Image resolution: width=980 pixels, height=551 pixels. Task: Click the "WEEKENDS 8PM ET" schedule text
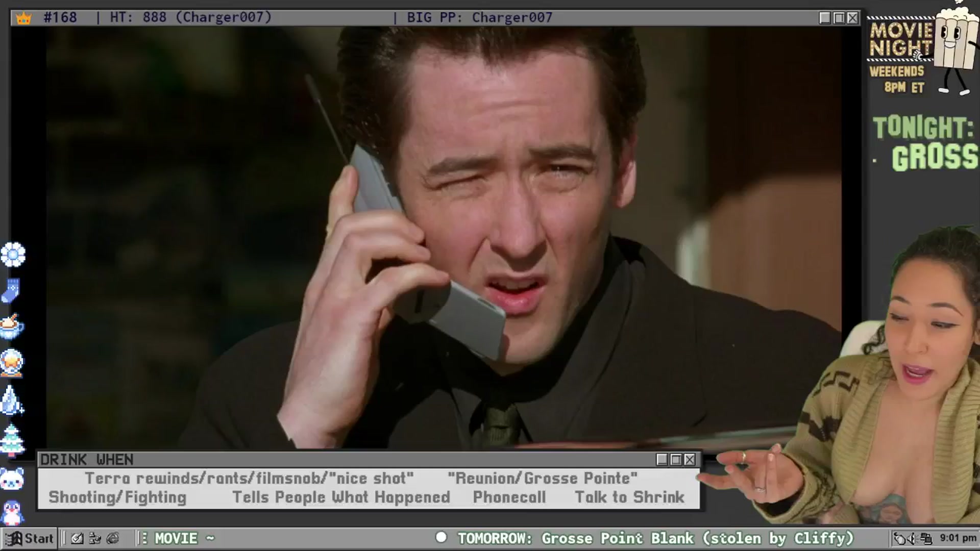(897, 79)
